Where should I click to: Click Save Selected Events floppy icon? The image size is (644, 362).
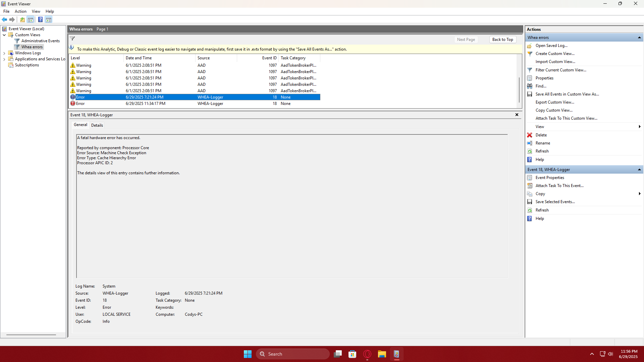[530, 202]
